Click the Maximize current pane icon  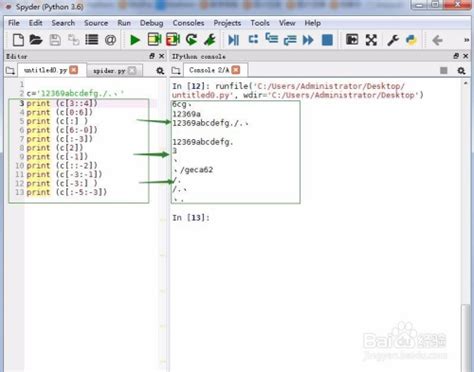click(371, 40)
